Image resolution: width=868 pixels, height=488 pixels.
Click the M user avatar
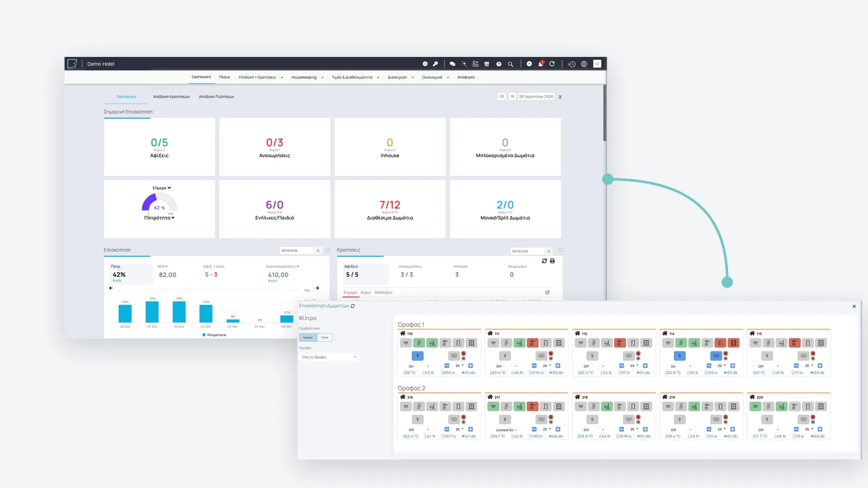(x=597, y=64)
